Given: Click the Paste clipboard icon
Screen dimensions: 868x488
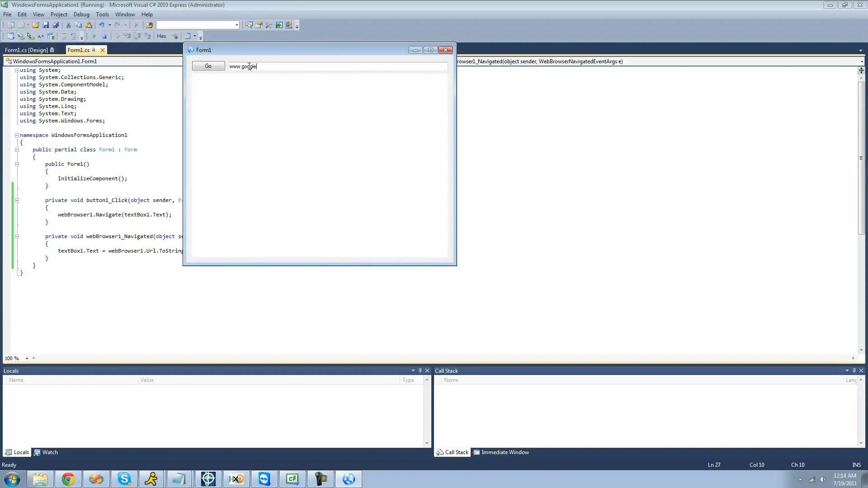Looking at the screenshot, I should pos(89,25).
